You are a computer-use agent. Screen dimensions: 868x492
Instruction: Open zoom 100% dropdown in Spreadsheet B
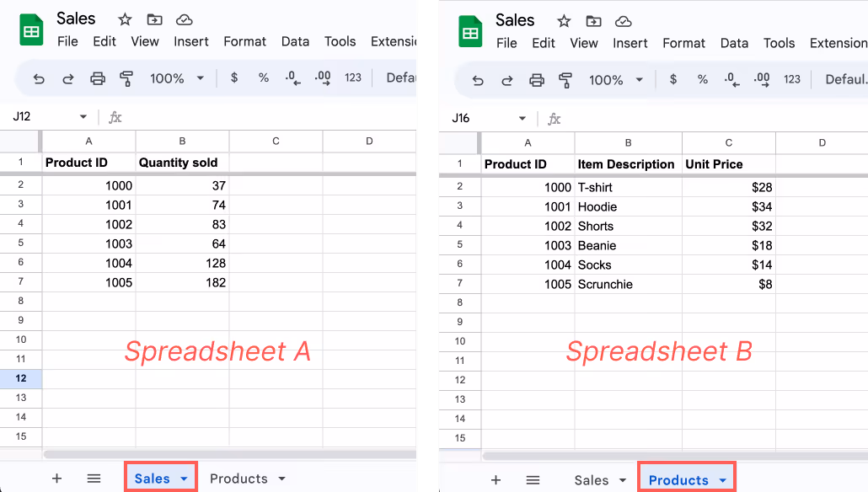pyautogui.click(x=615, y=80)
